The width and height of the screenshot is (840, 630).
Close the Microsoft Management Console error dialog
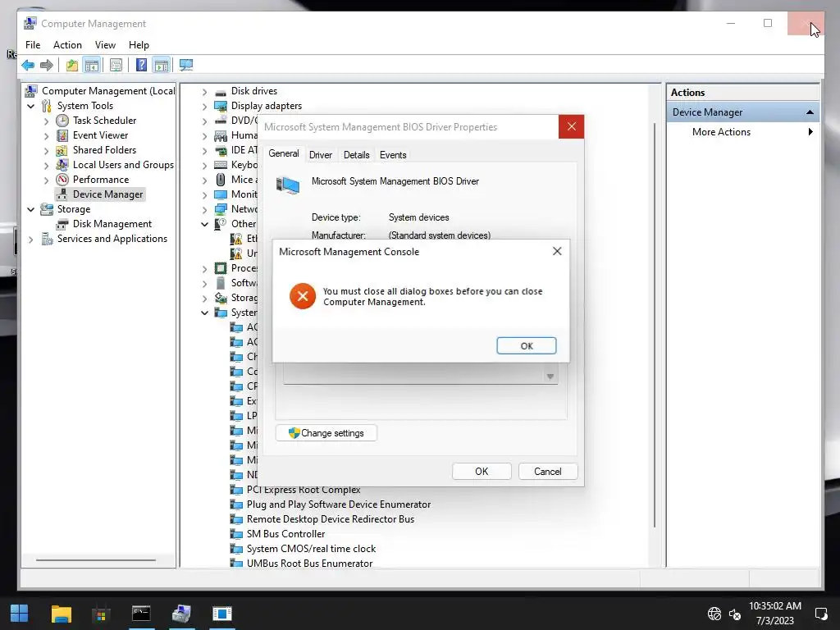[557, 251]
